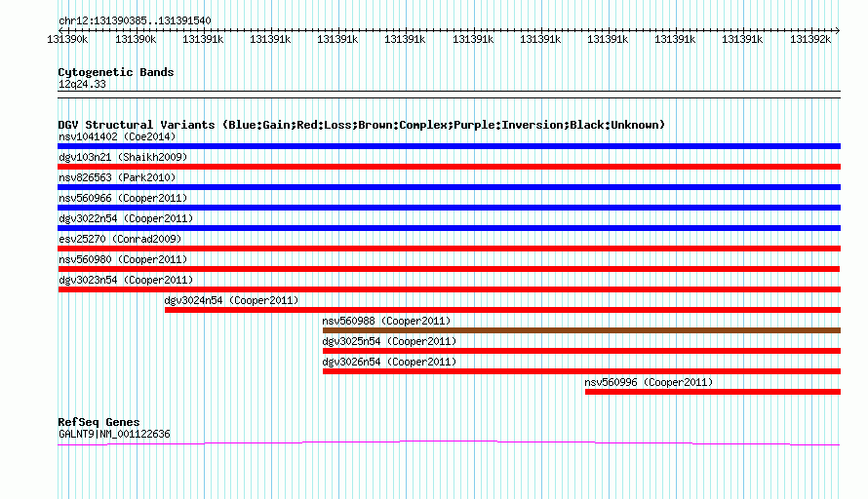
Task: Open variant label dgv103n21 (Shaikh2009)
Action: click(x=123, y=157)
